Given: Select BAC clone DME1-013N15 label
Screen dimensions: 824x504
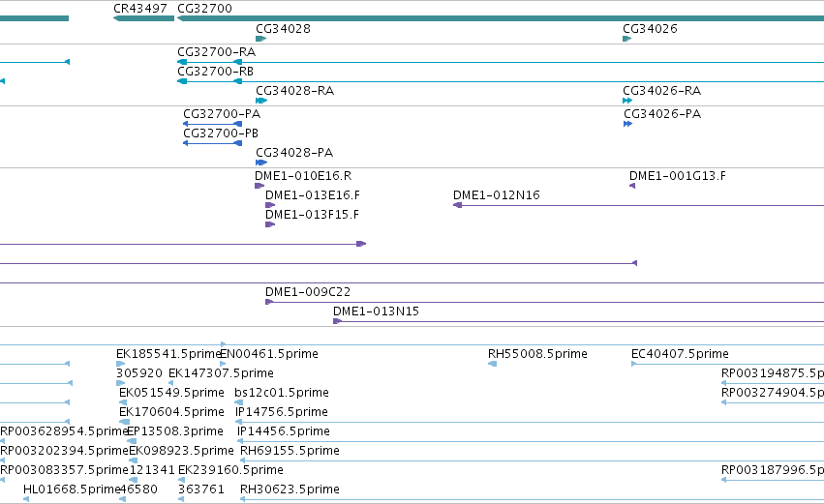Looking at the screenshot, I should 377,311.
